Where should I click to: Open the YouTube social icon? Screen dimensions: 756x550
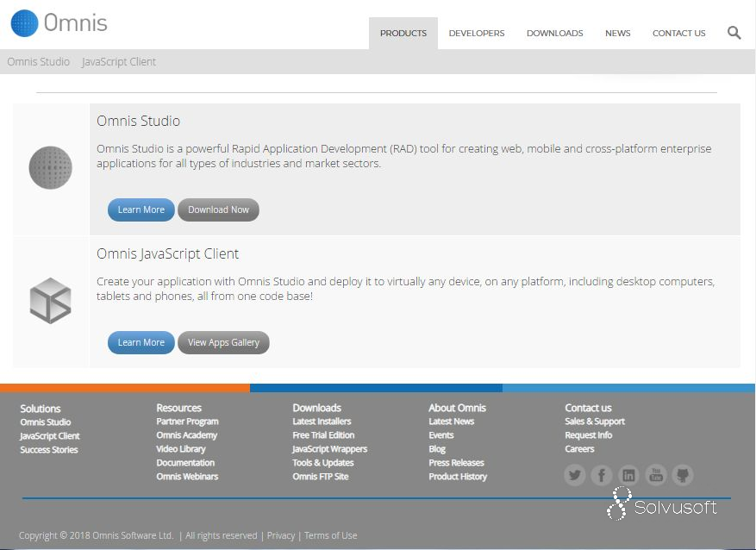click(656, 475)
